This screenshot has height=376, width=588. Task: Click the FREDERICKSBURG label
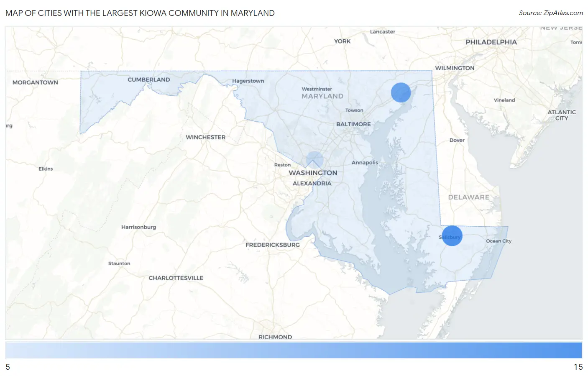tap(273, 245)
